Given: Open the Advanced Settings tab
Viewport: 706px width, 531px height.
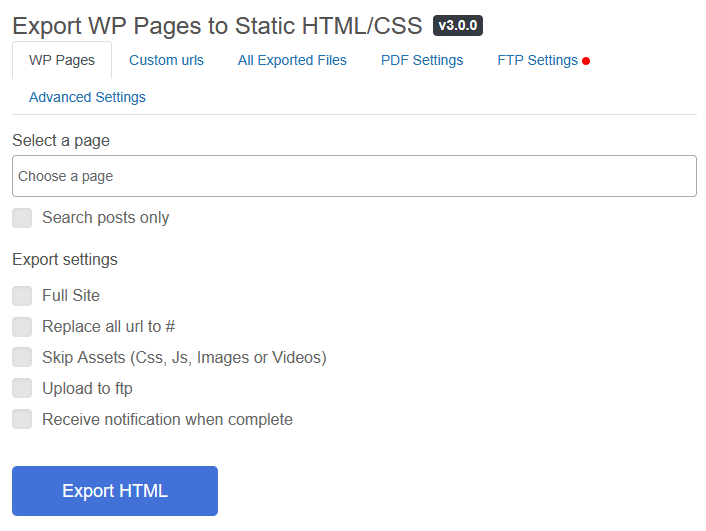Looking at the screenshot, I should click(x=87, y=97).
